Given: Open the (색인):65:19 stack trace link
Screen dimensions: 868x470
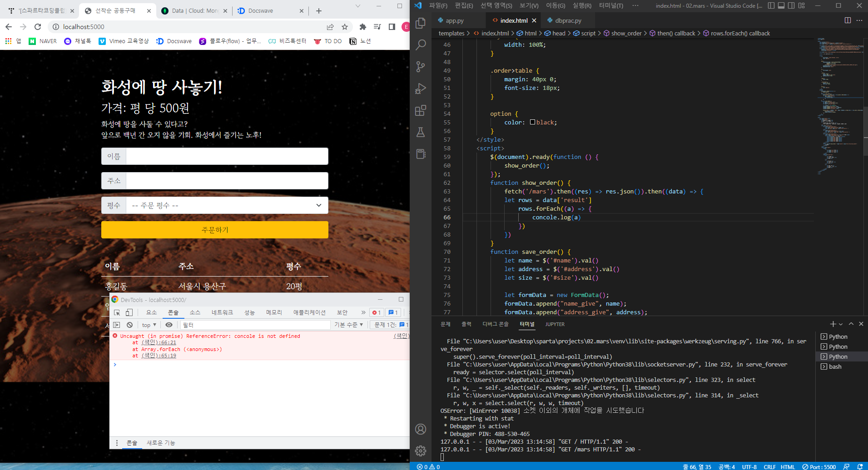Looking at the screenshot, I should click(x=159, y=356).
